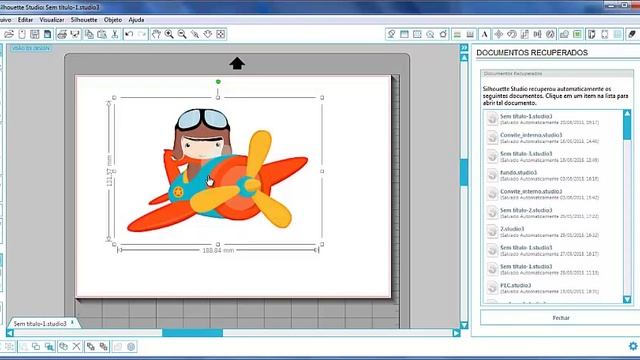Click the Send to Silhouette icon

tap(75, 34)
